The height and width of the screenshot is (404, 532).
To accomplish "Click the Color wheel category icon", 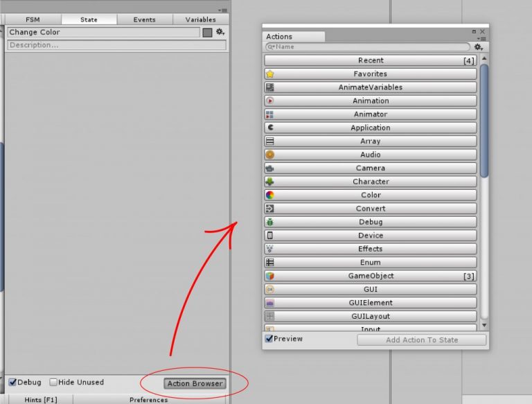I will click(x=270, y=195).
